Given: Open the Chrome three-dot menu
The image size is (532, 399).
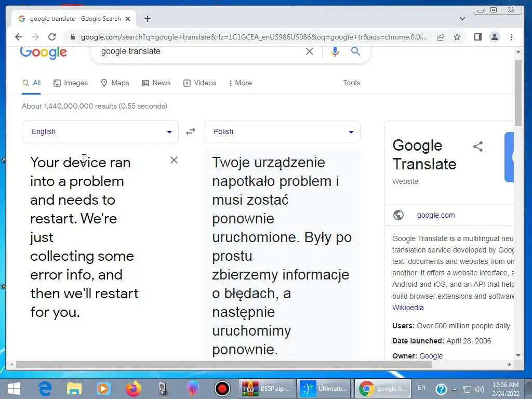Looking at the screenshot, I should point(511,37).
